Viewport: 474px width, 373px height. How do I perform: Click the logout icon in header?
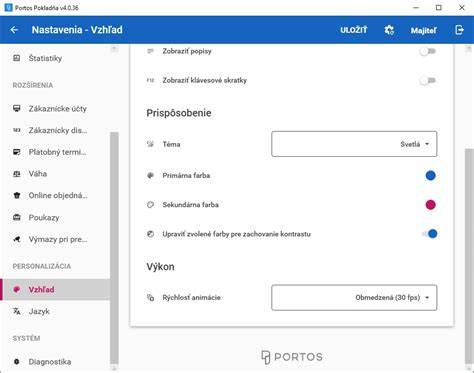459,30
